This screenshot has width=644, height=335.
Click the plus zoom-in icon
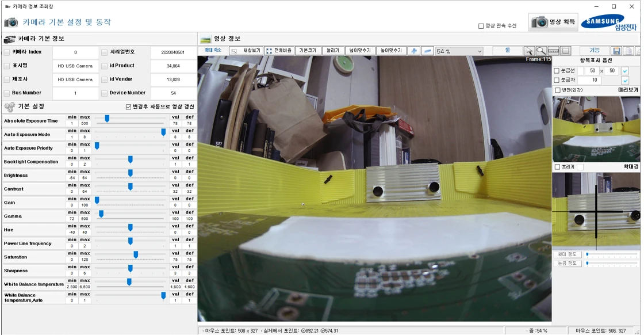(x=414, y=51)
